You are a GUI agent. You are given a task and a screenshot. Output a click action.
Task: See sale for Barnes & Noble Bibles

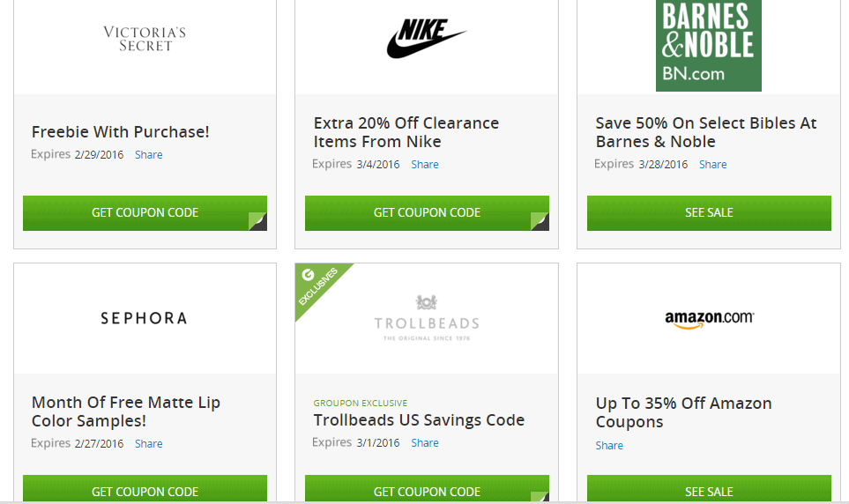tap(709, 212)
